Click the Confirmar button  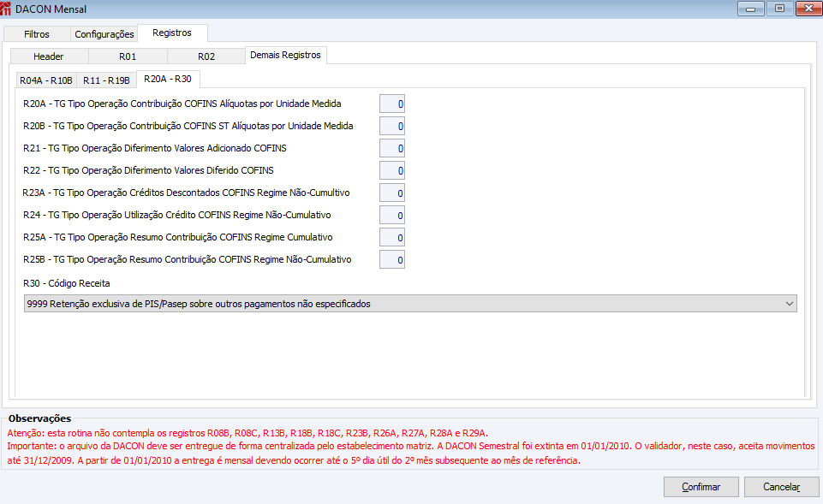(701, 487)
